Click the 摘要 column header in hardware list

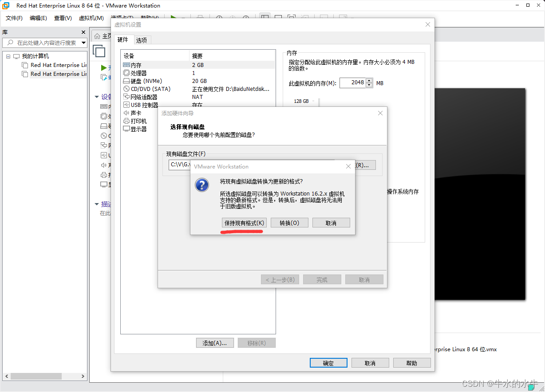pyautogui.click(x=232, y=56)
